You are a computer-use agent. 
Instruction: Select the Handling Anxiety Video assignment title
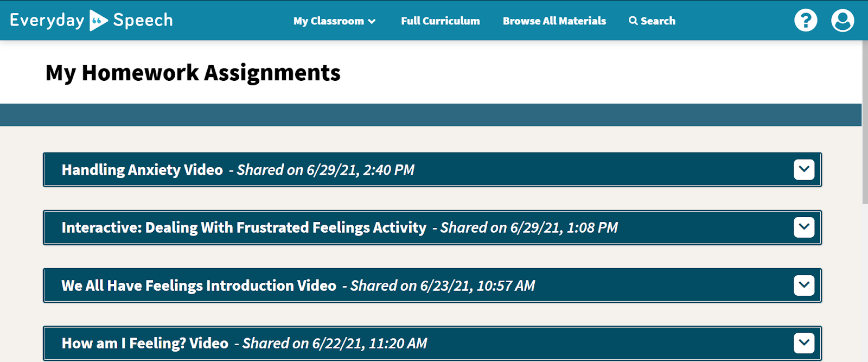pos(142,170)
